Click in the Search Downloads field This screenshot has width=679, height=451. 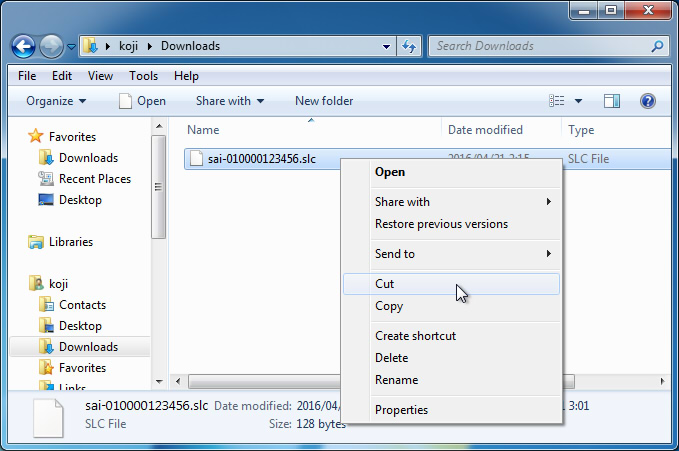click(540, 46)
